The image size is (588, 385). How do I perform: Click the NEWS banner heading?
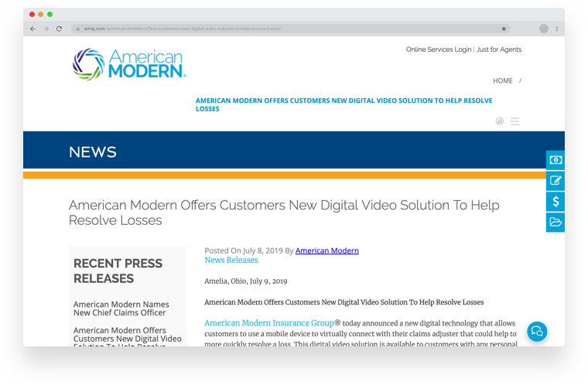point(93,152)
